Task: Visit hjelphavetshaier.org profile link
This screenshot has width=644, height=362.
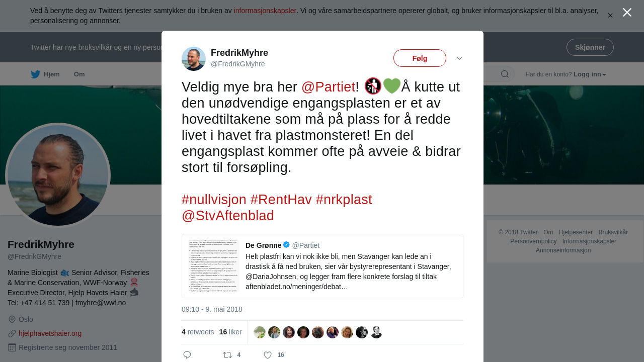Action: [x=50, y=333]
